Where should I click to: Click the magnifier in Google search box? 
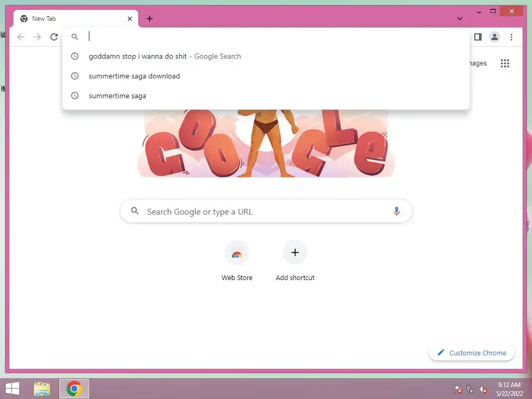[x=135, y=211]
